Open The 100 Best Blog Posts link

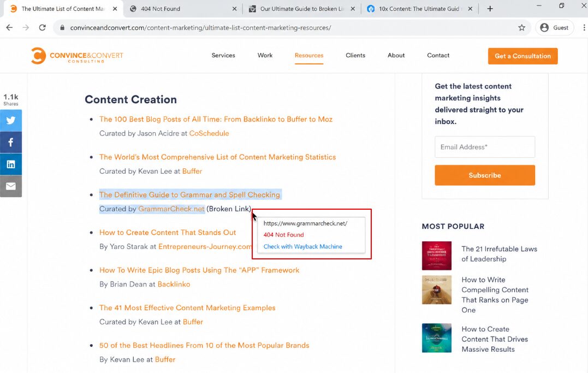[x=216, y=120]
